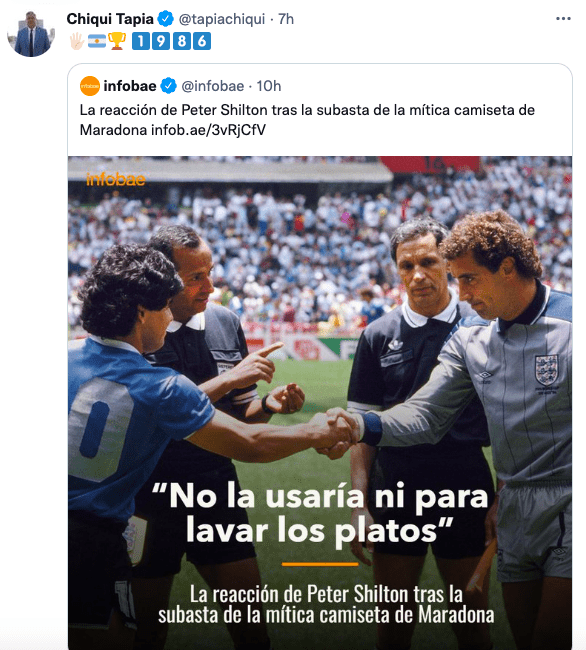Click infobae's blue verified badge
The image size is (586, 650).
(x=168, y=86)
